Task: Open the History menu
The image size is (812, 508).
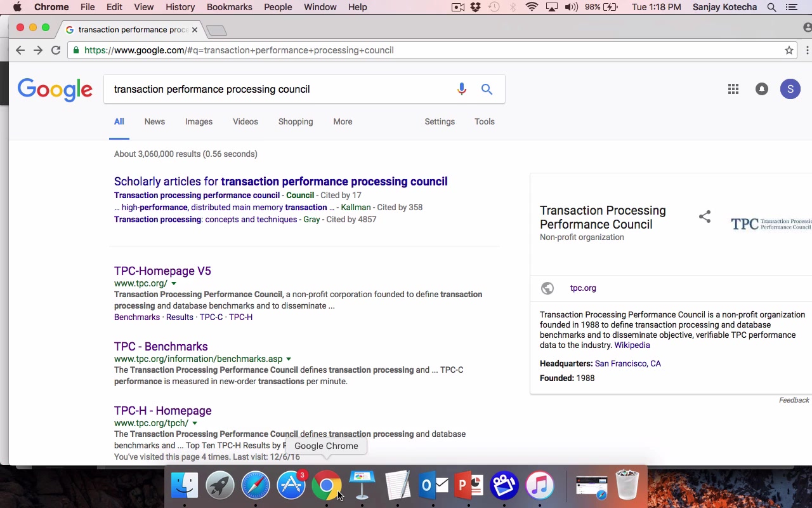Action: click(x=180, y=7)
